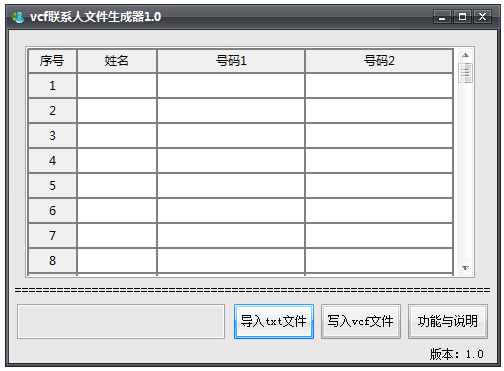Image resolution: width=504 pixels, height=371 pixels.
Task: Click the 号码2 cell in row 6
Action: click(379, 211)
